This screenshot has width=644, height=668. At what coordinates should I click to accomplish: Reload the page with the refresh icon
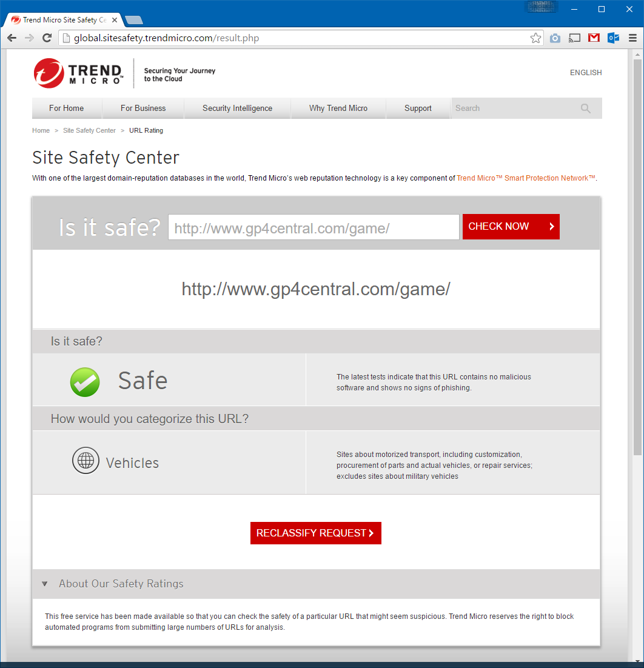pos(47,38)
